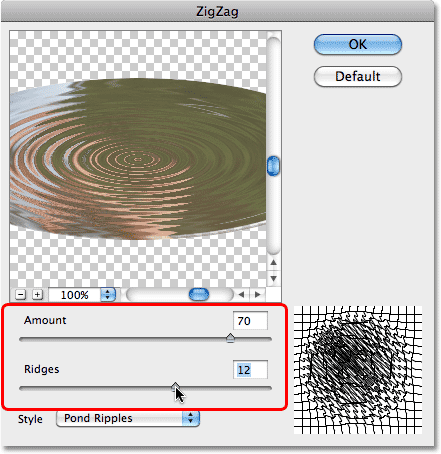Click the Amount value field showing 70
This screenshot has width=441, height=454.
(x=250, y=321)
